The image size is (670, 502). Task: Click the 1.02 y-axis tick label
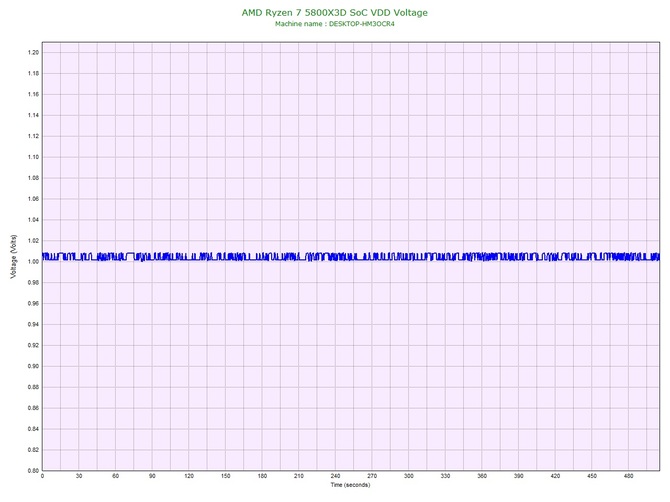coord(33,241)
